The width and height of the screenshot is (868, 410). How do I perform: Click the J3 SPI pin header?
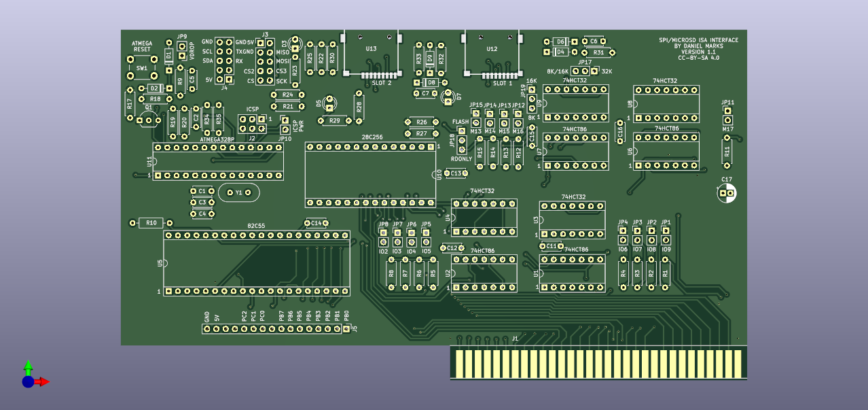point(265,61)
